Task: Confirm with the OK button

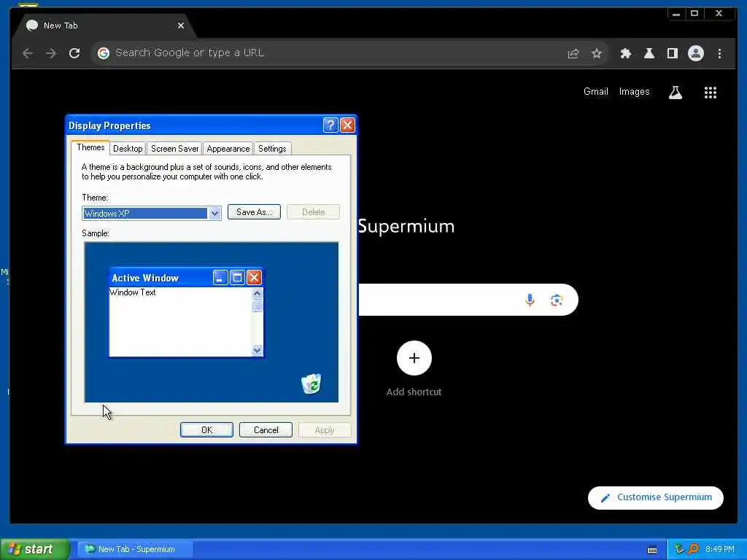Action: click(x=206, y=430)
